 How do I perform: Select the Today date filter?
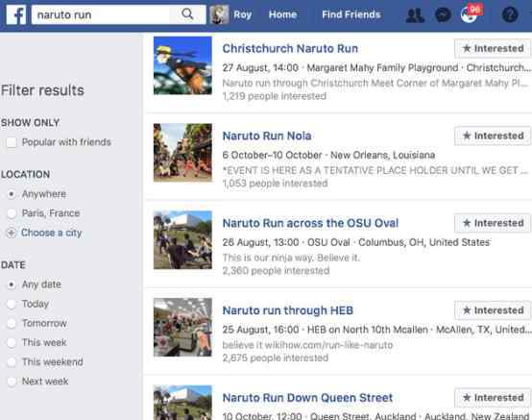[12, 304]
